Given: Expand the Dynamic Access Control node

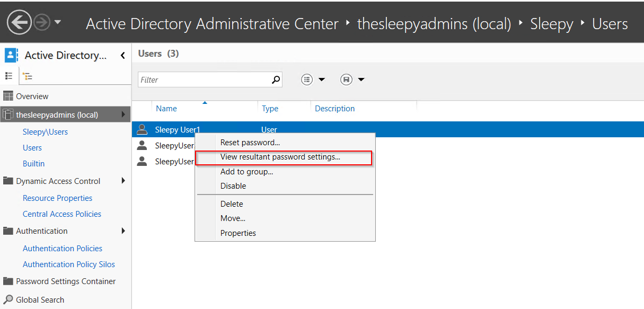Looking at the screenshot, I should click(123, 181).
